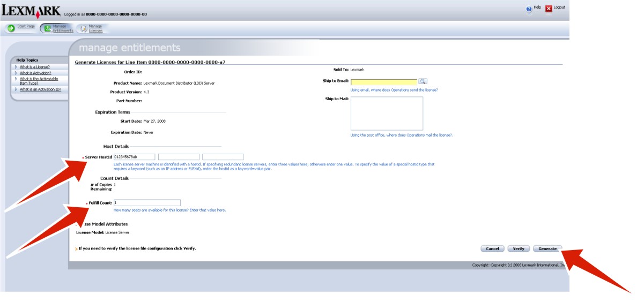This screenshot has width=644, height=302.
Task: Click the Manage Licenses icon
Action: 84,28
